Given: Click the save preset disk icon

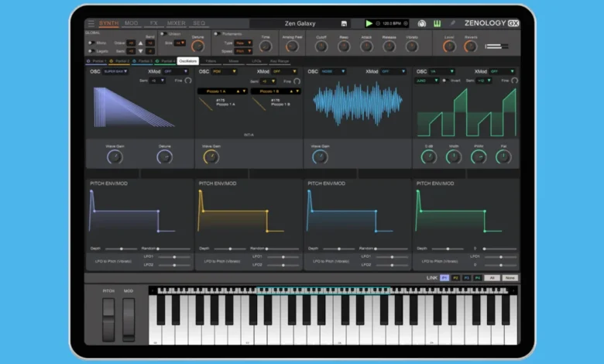Looking at the screenshot, I should click(344, 23).
